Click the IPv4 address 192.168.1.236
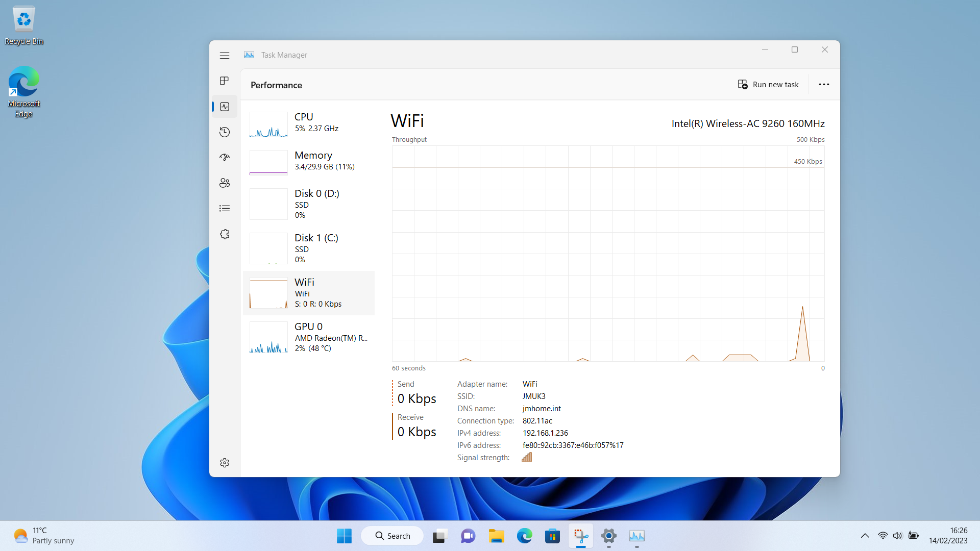This screenshot has width=980, height=551. click(545, 433)
